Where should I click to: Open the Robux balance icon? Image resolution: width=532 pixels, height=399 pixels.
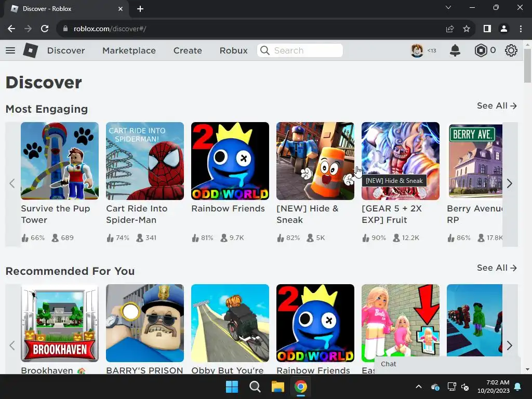481,50
